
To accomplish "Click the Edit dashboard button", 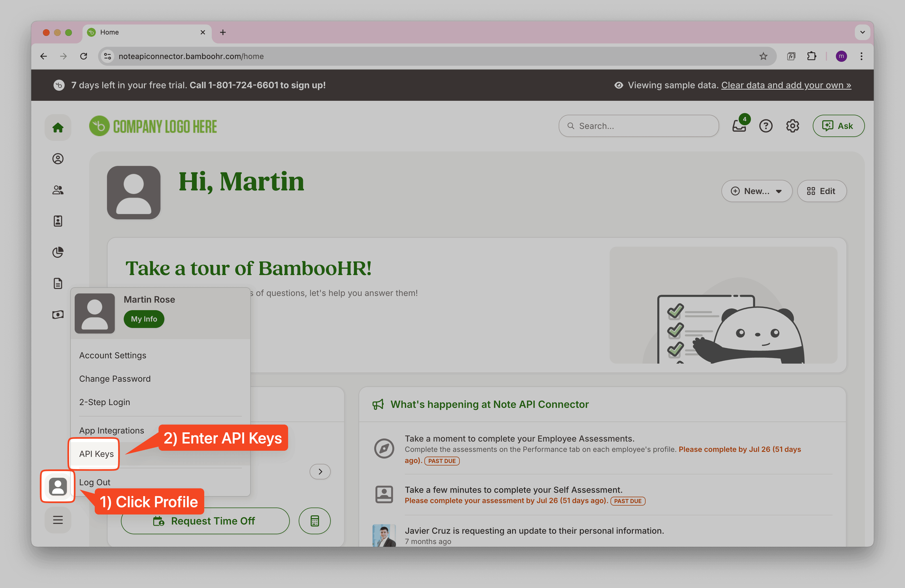I will tap(821, 191).
